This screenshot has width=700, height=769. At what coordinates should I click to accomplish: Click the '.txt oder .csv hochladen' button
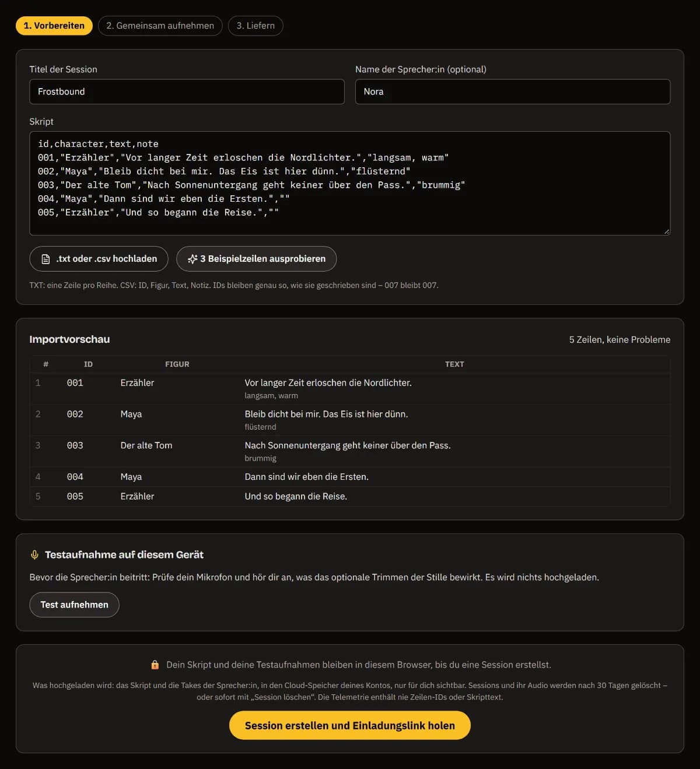99,259
